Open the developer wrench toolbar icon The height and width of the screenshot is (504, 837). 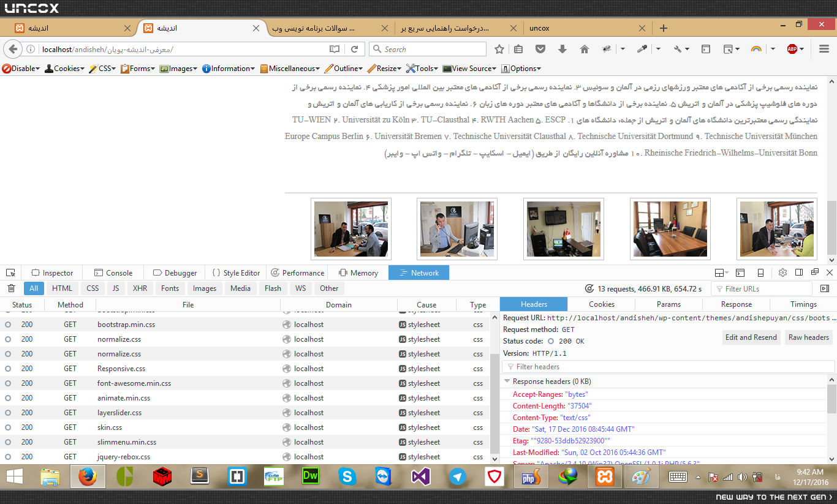[x=678, y=49]
